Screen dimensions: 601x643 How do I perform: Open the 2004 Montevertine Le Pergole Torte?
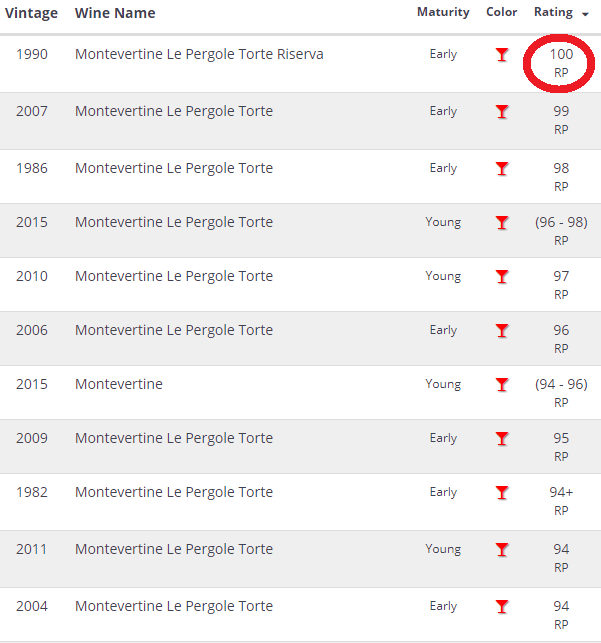coord(174,606)
